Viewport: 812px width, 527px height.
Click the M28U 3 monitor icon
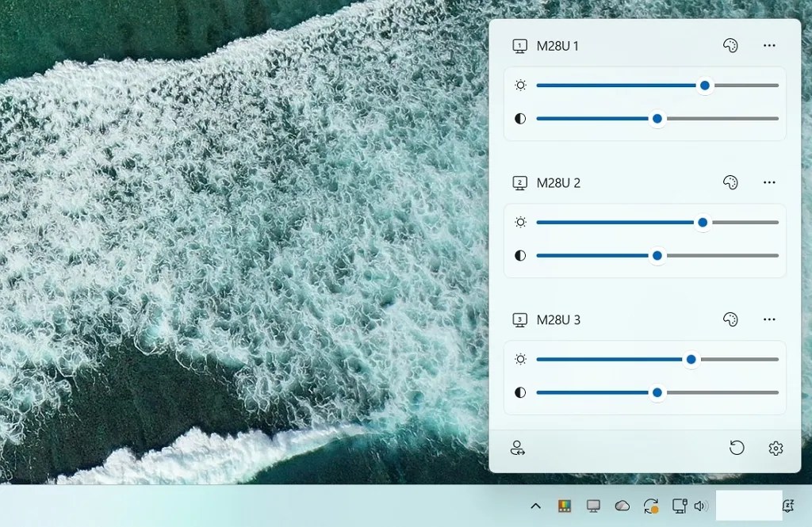520,320
